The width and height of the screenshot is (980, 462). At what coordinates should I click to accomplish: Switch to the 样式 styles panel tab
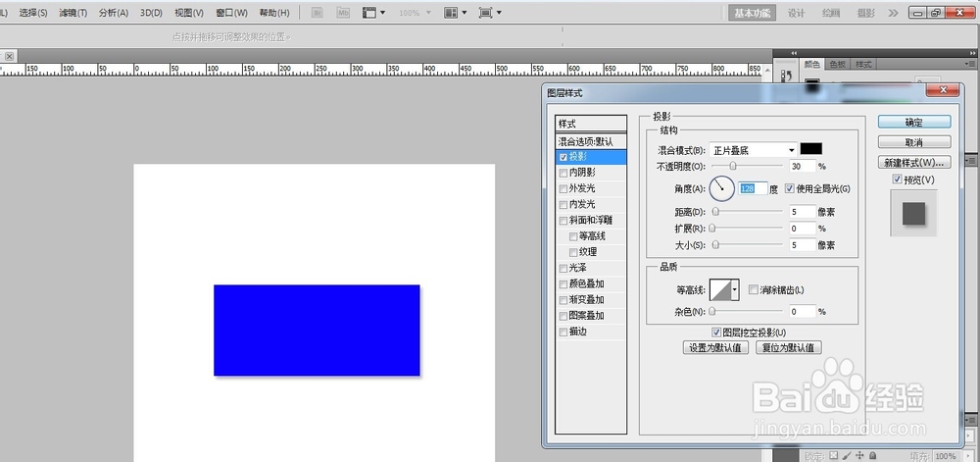863,64
